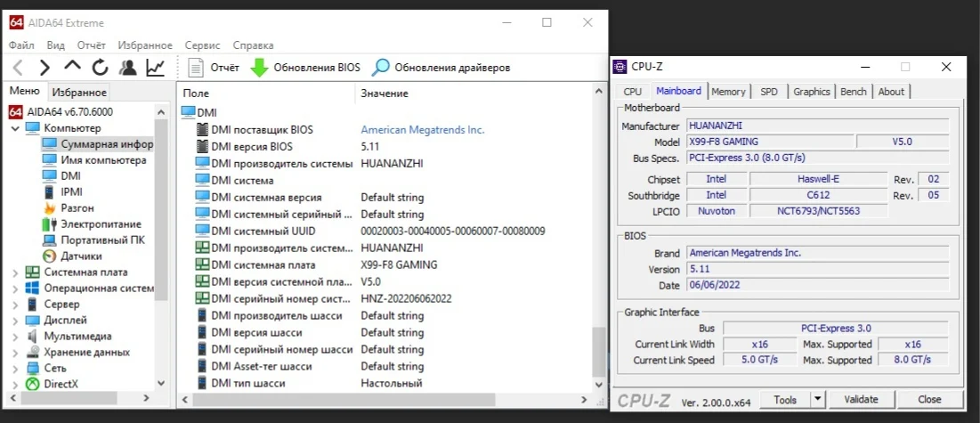980x423 pixels.
Task: Switch to About tab in CPU-Z
Action: click(x=891, y=92)
